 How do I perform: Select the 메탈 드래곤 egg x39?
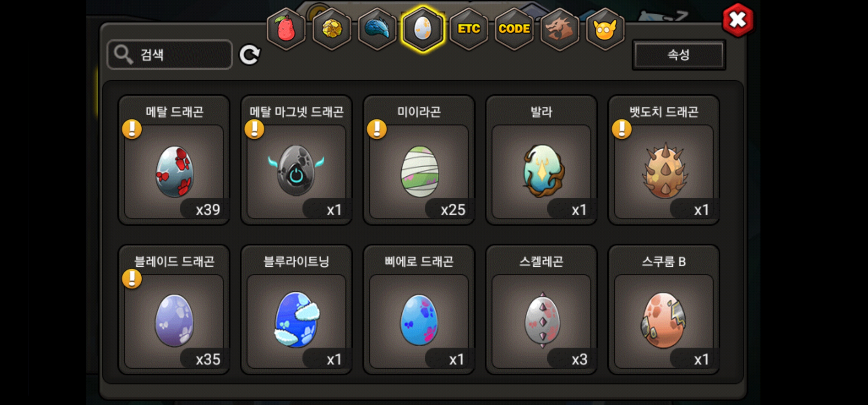[x=174, y=160]
